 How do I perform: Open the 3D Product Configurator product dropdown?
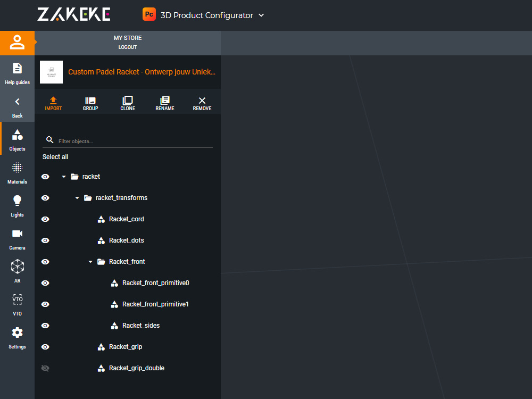coord(261,15)
